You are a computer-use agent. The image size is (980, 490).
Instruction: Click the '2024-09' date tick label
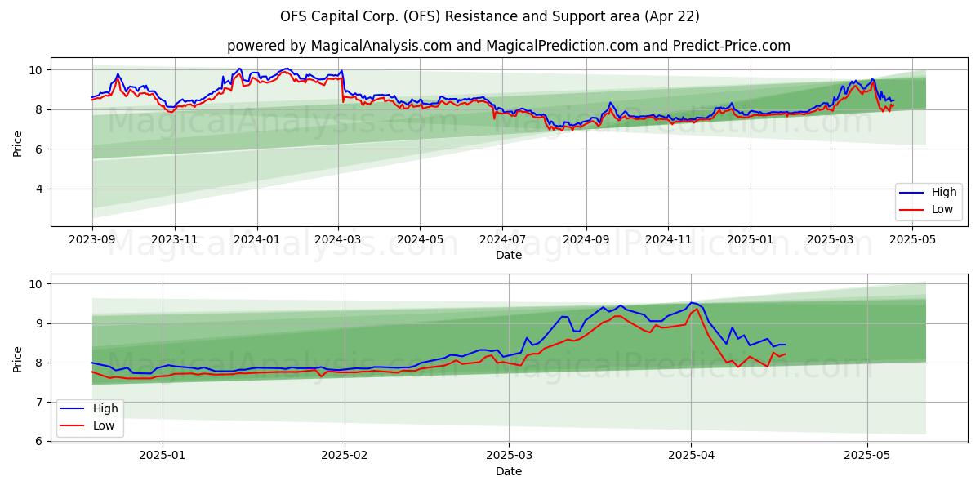click(586, 240)
